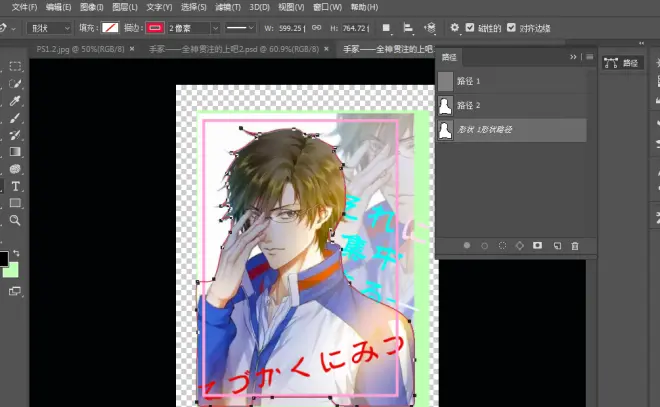The height and width of the screenshot is (407, 660).
Task: Collapse panel dock with top double arrows
Action: (x=641, y=43)
